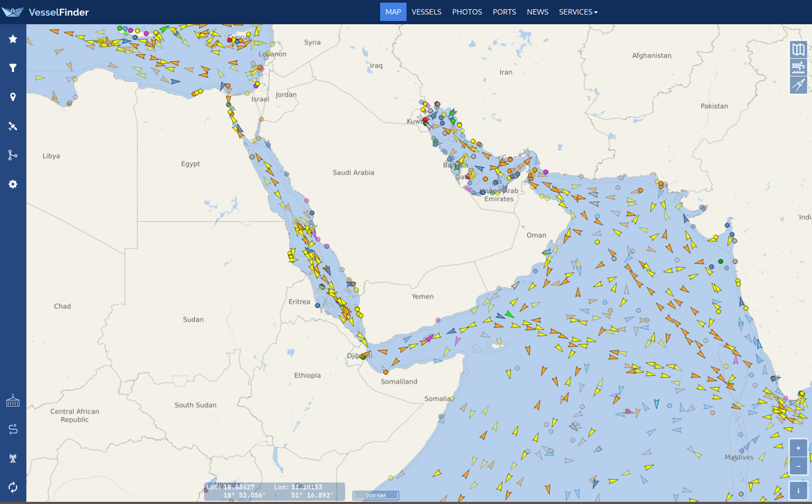Click the route planner path icon
Screen dimensions: 812x504
point(13,429)
